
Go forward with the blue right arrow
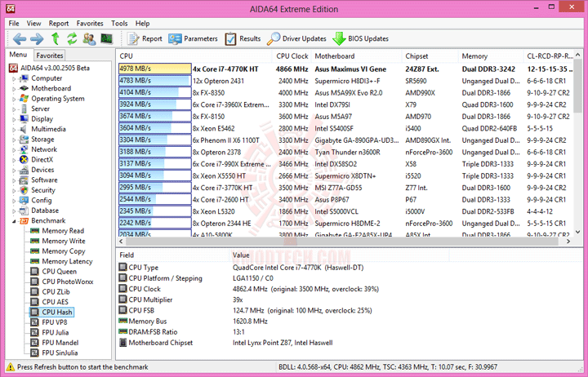point(37,38)
